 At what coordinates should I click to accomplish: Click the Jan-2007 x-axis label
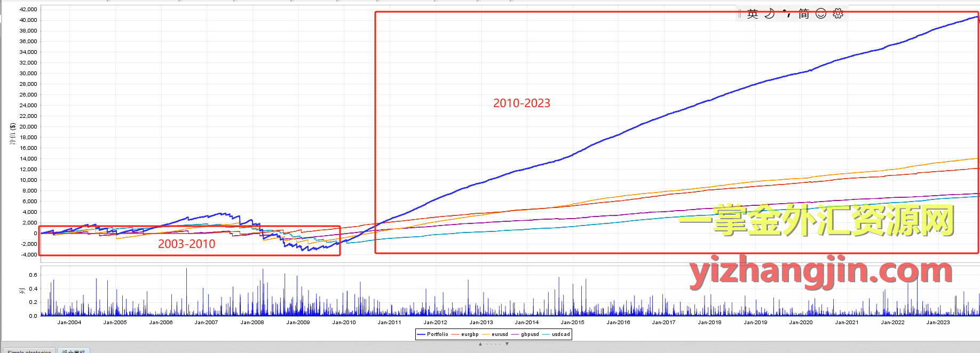pos(206,323)
